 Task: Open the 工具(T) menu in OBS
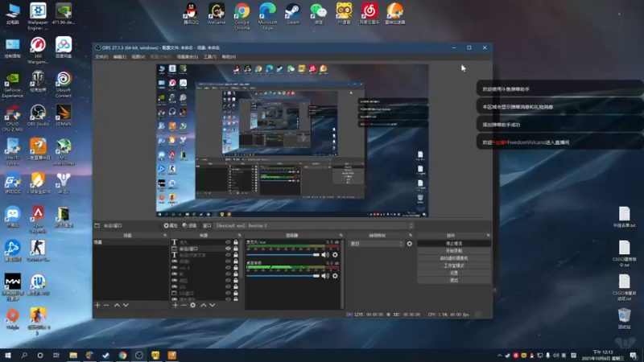210,56
